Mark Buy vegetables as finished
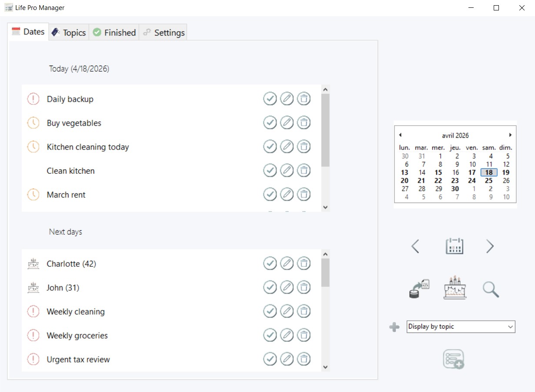The height and width of the screenshot is (392, 535). [x=270, y=123]
